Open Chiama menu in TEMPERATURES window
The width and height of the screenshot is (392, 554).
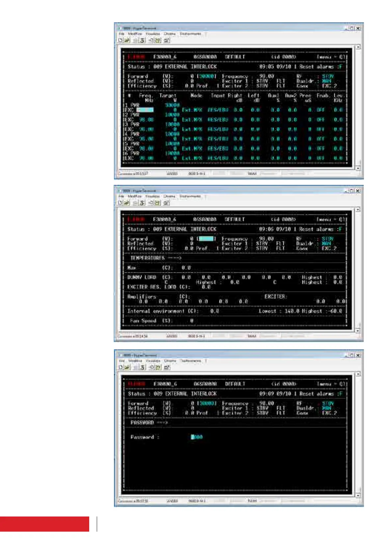pos(170,196)
